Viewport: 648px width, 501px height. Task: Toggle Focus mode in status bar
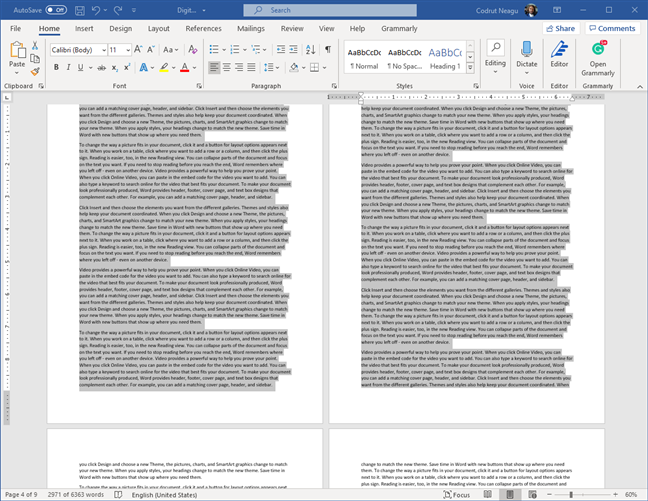coord(457,494)
